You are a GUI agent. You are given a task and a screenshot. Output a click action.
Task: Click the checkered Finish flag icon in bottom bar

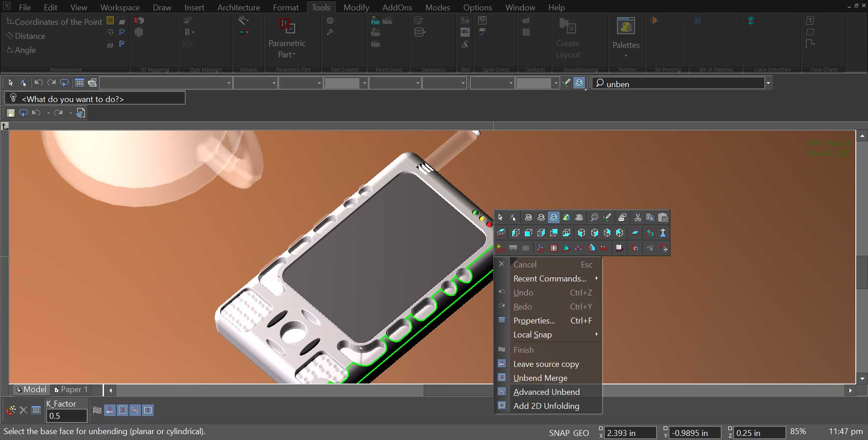tap(97, 410)
